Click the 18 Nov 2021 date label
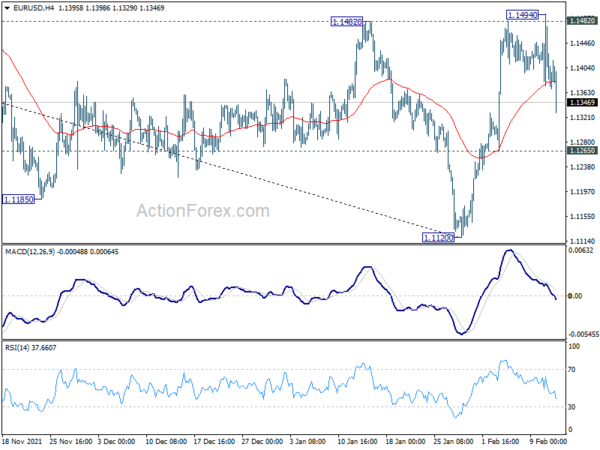 point(22,441)
